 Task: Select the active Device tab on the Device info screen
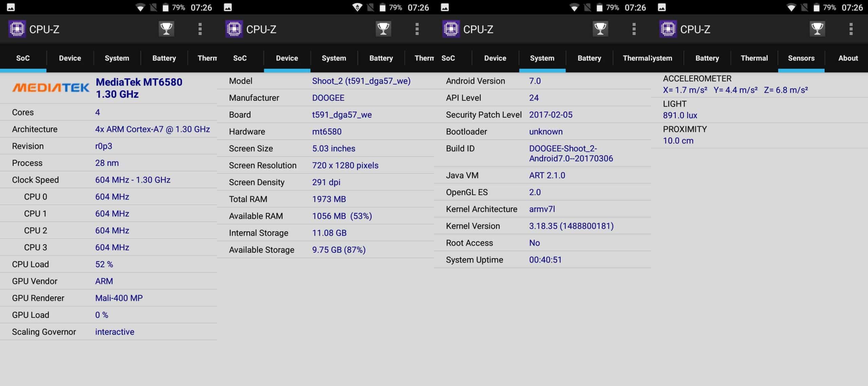tap(287, 58)
